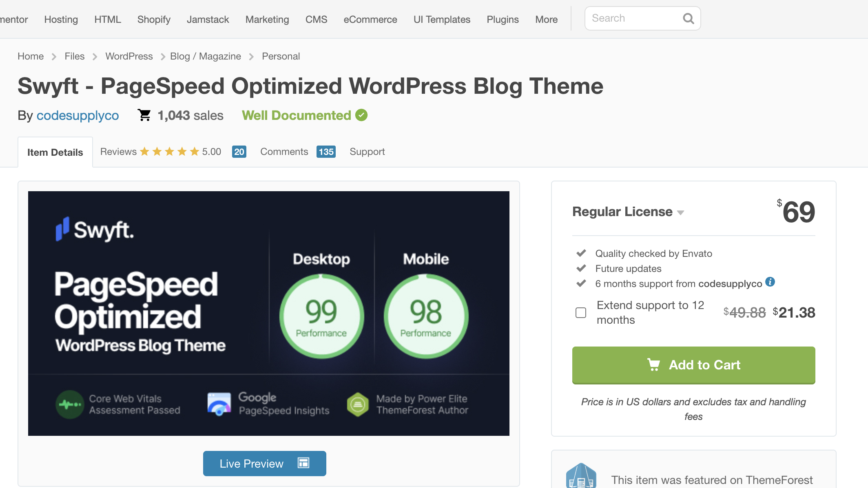Open the Support tab

point(367,152)
